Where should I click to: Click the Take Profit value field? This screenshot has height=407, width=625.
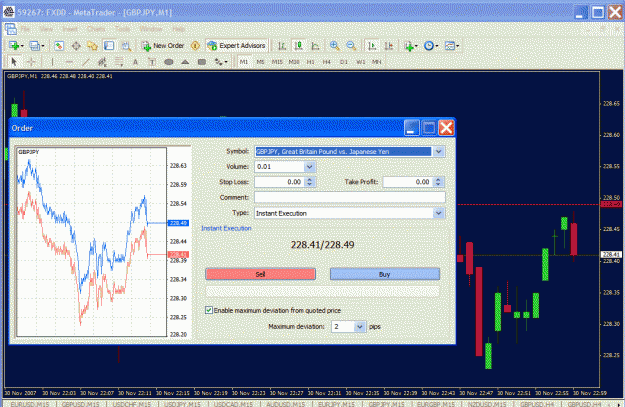[x=408, y=182]
